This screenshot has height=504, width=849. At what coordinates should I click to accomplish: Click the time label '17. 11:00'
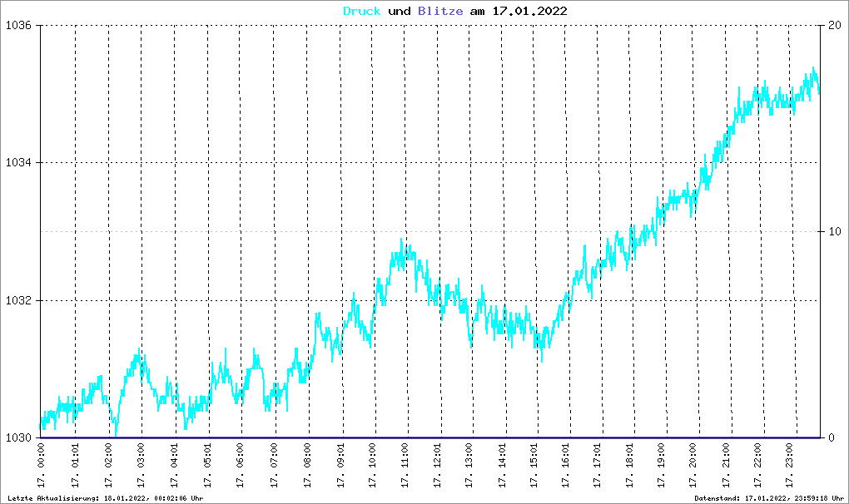(405, 466)
